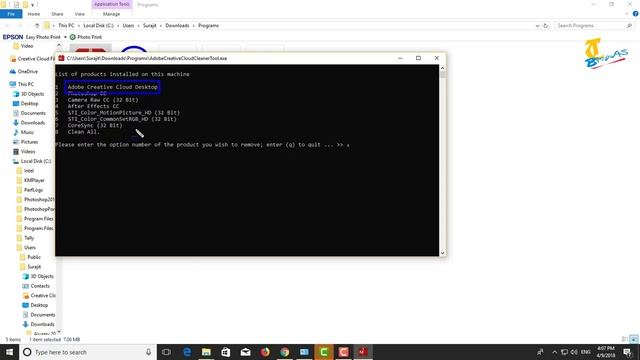Select Music in the navigation pane
Viewport: 640px width, 360px height.
coord(24,132)
